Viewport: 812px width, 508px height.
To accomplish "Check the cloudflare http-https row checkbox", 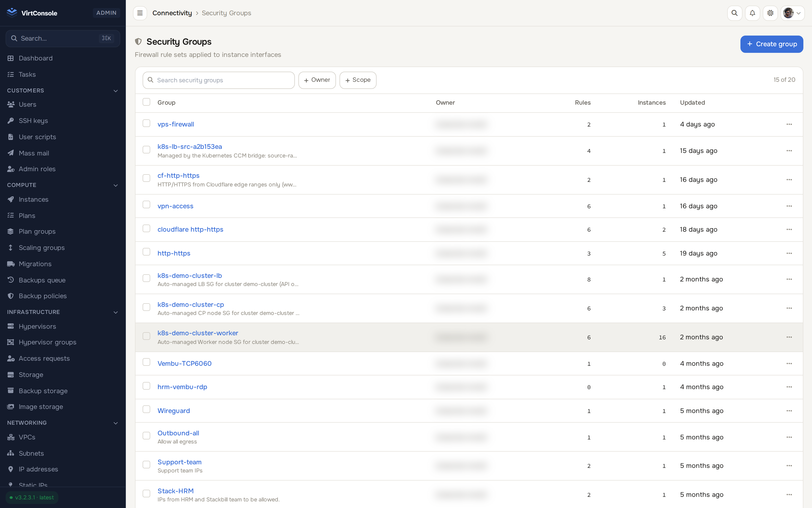I will (146, 228).
